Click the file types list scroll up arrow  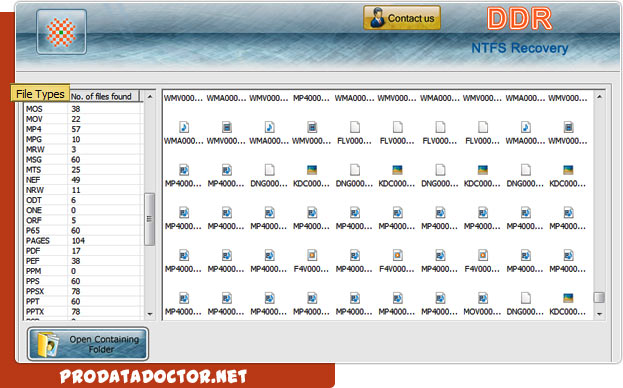(150, 97)
